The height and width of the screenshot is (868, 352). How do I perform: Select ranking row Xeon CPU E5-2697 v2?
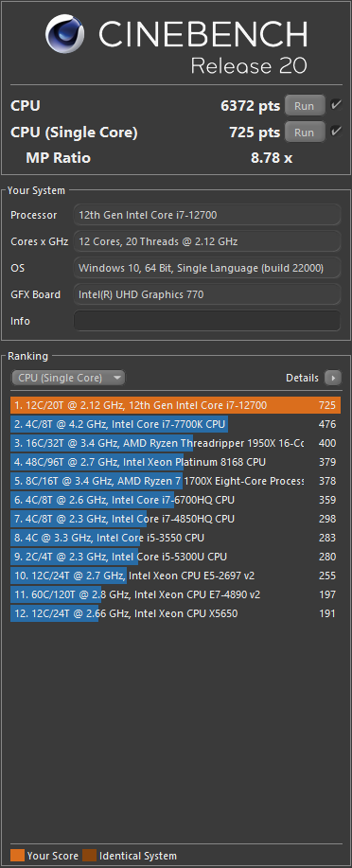(x=175, y=576)
